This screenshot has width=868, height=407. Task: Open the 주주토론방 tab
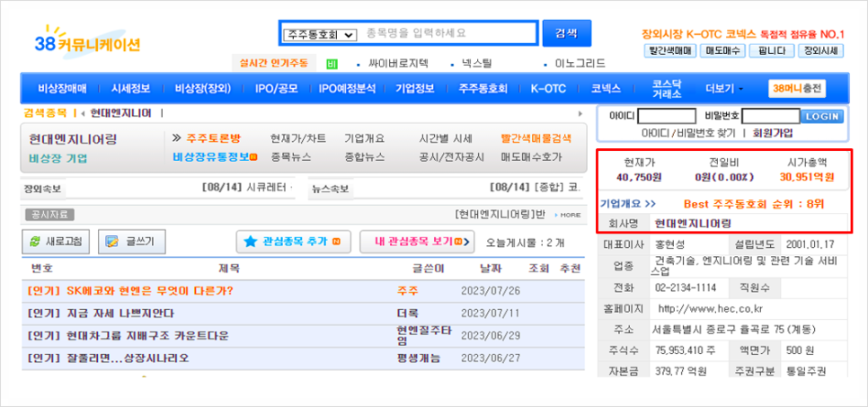pyautogui.click(x=214, y=138)
